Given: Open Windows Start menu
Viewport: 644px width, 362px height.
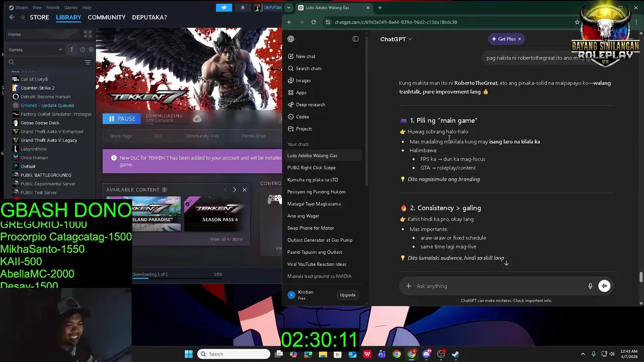Looking at the screenshot, I should point(189,354).
